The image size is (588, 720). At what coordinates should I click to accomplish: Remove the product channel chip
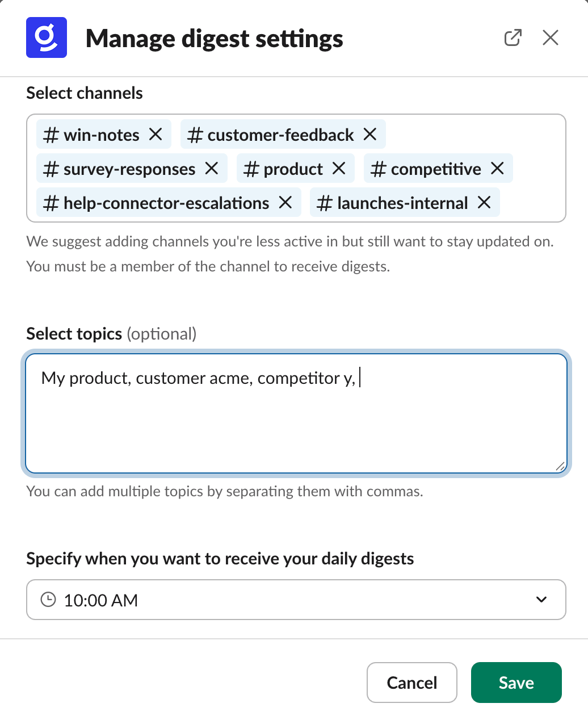pos(339,169)
